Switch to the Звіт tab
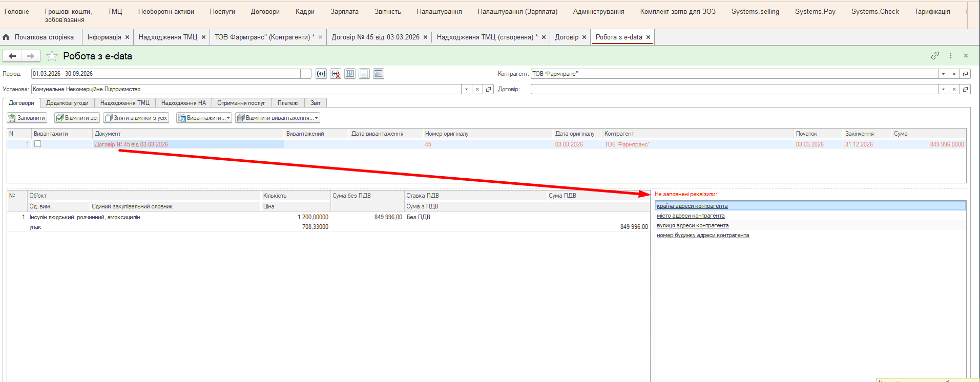The width and height of the screenshot is (980, 382). [x=316, y=103]
